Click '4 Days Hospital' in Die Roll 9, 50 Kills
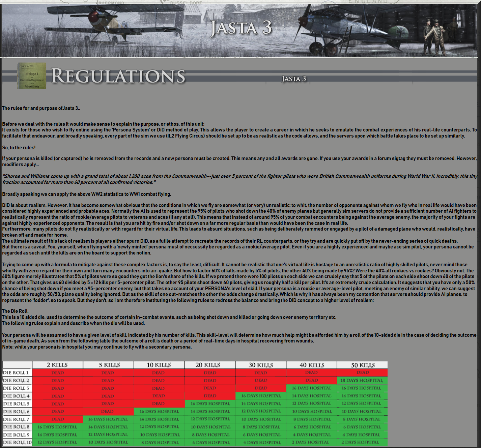Screen dimensions: 481x448 [363, 435]
